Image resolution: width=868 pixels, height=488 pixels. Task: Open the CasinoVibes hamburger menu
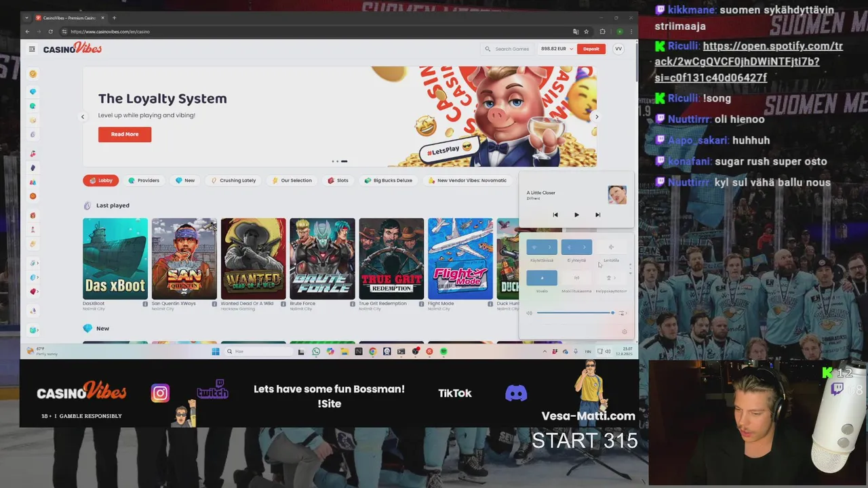point(32,49)
